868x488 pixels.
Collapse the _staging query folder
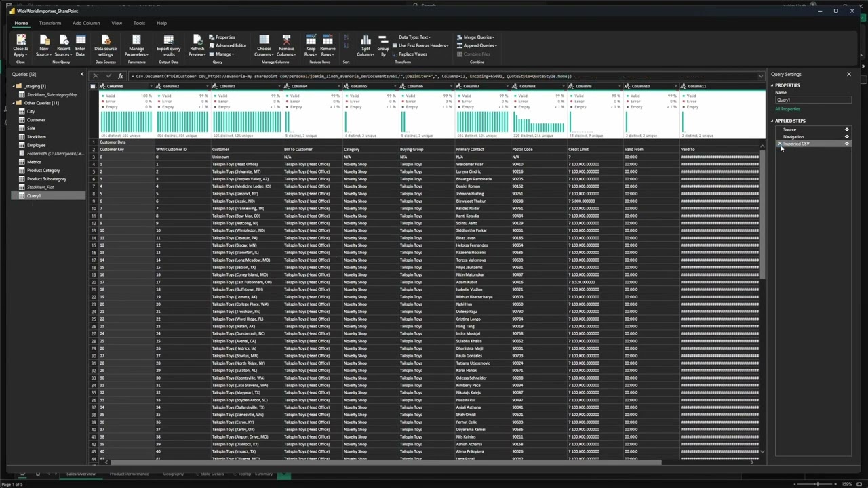coord(14,86)
